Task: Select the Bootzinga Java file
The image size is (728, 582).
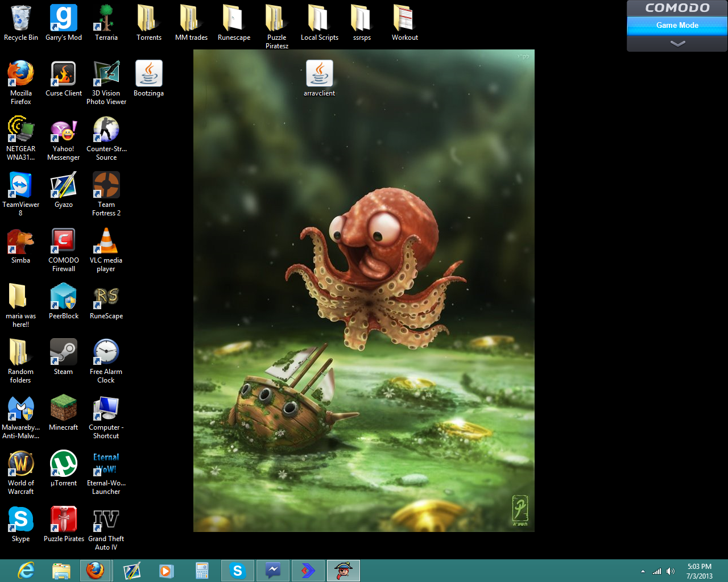Action: click(149, 78)
